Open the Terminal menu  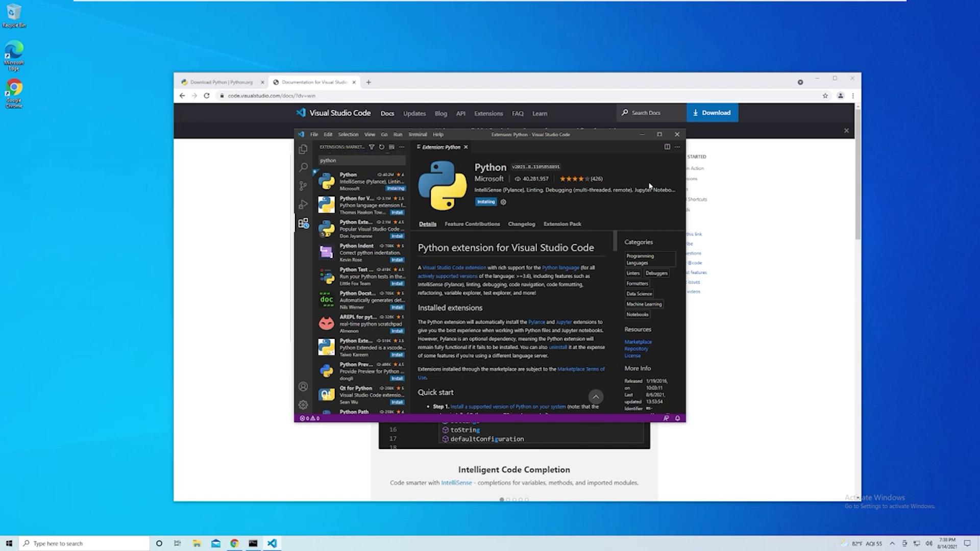pyautogui.click(x=417, y=135)
